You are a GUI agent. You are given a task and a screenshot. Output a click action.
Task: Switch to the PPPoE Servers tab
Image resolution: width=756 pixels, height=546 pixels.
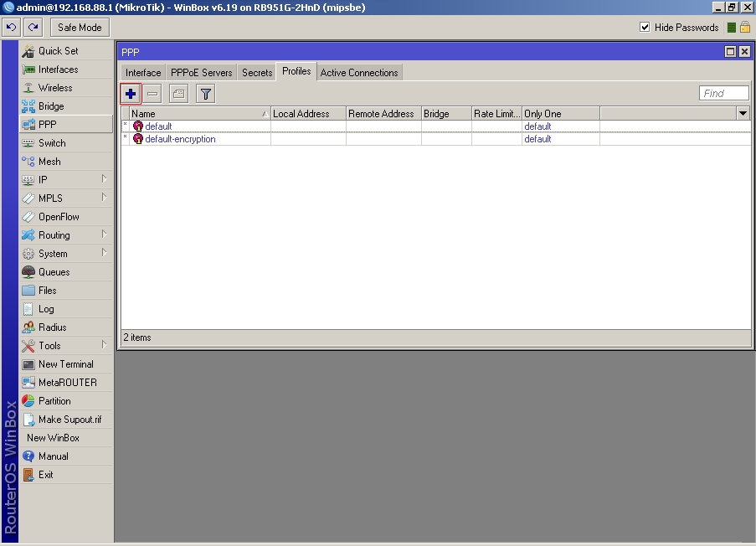tap(202, 73)
